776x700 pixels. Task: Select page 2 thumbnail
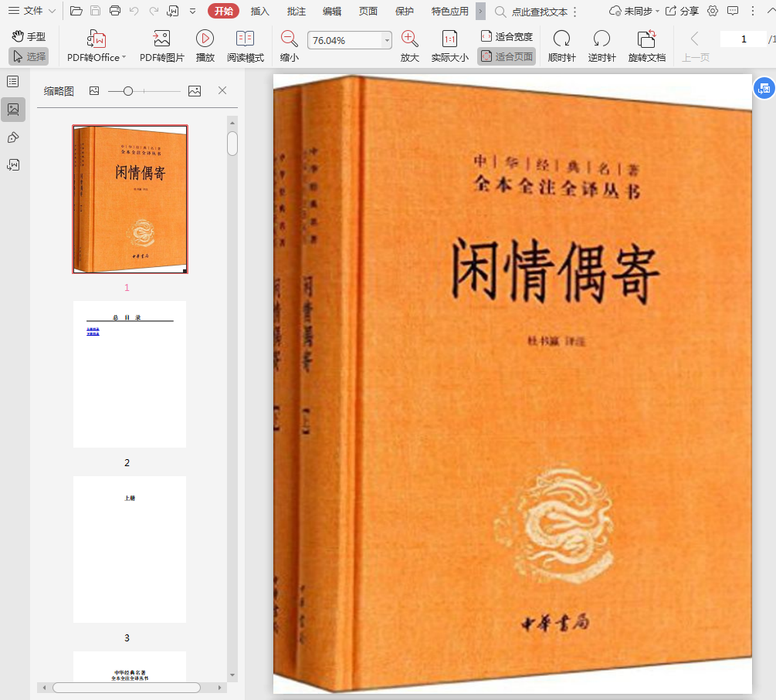click(130, 374)
